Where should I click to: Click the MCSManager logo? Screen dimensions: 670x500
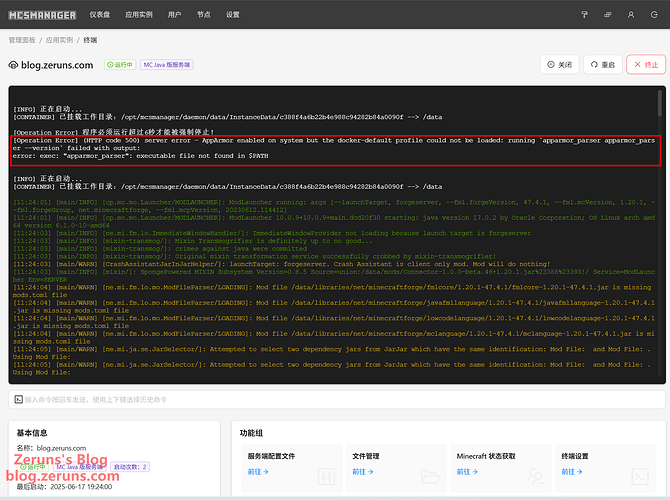[42, 15]
